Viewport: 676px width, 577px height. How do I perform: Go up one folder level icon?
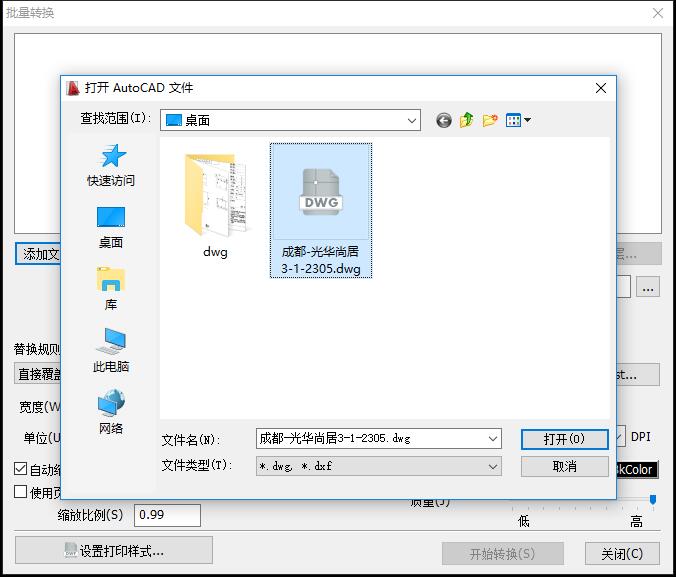pos(466,120)
